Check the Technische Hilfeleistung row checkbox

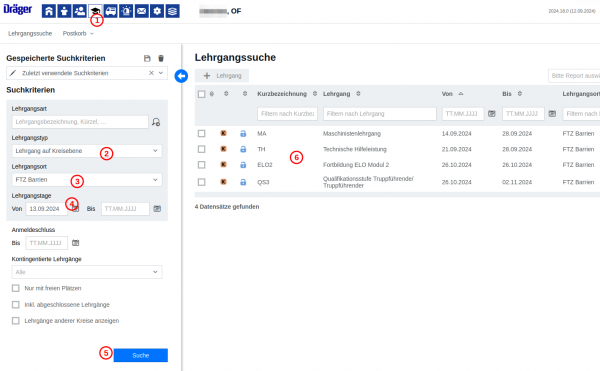click(x=202, y=149)
